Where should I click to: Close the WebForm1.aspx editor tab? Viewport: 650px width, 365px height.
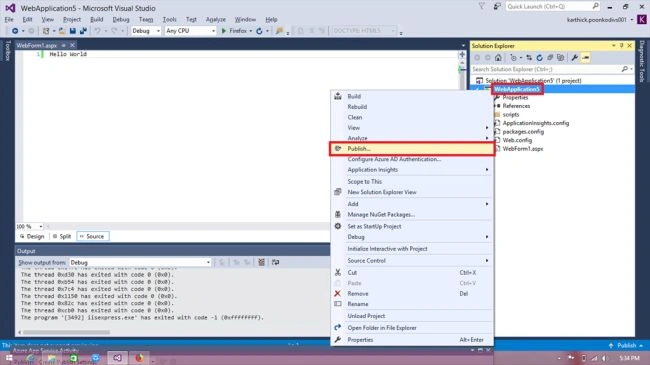pos(72,45)
